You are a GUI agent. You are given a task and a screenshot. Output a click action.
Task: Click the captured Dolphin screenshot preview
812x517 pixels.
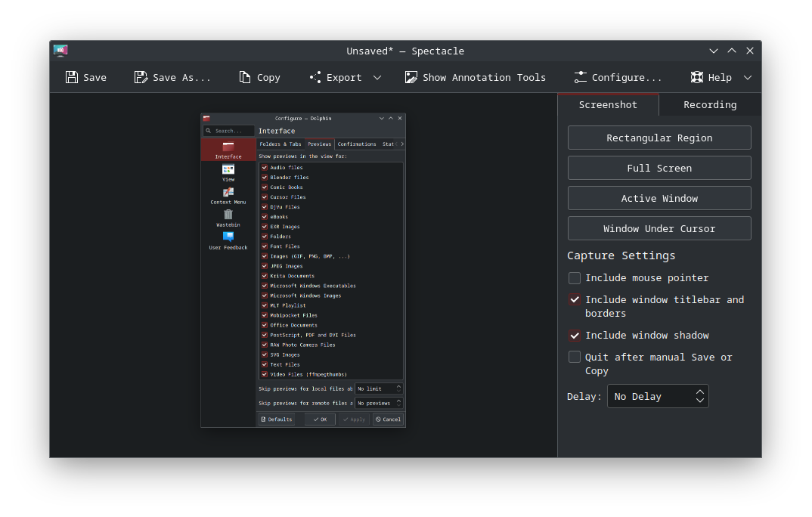[x=303, y=270]
